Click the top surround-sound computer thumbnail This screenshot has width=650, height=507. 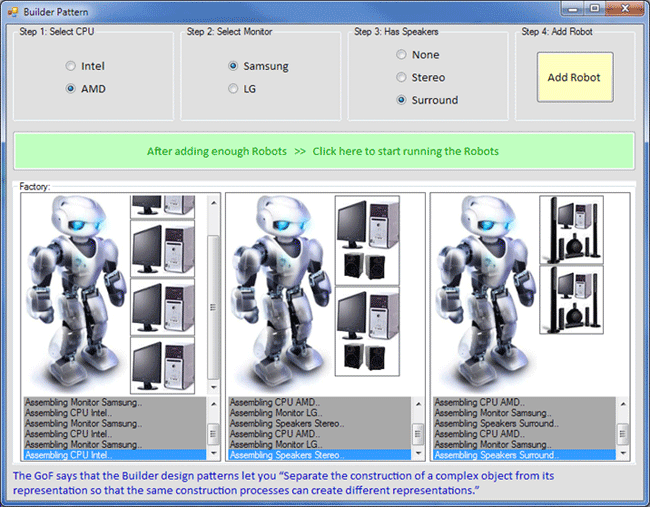point(571,230)
